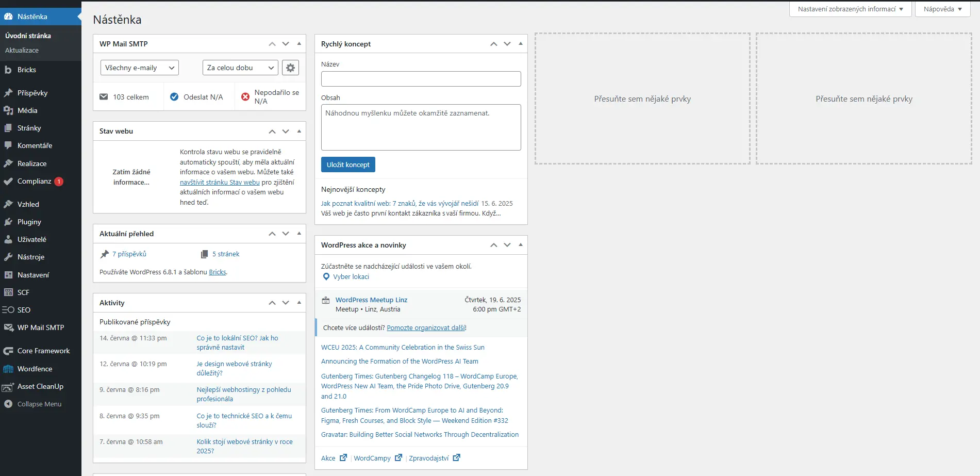The width and height of the screenshot is (980, 476).
Task: Collapse the Aktivity widget triangle
Action: point(299,303)
